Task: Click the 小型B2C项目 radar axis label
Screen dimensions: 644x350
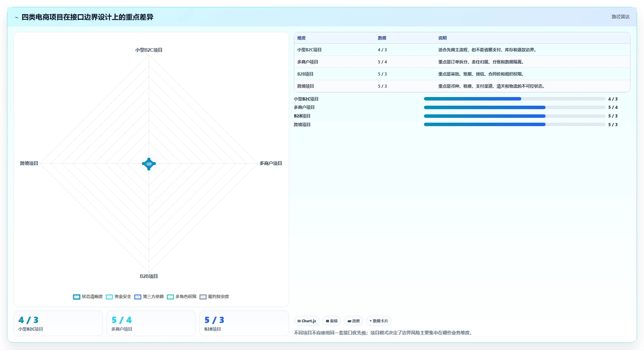Action: pyautogui.click(x=149, y=50)
